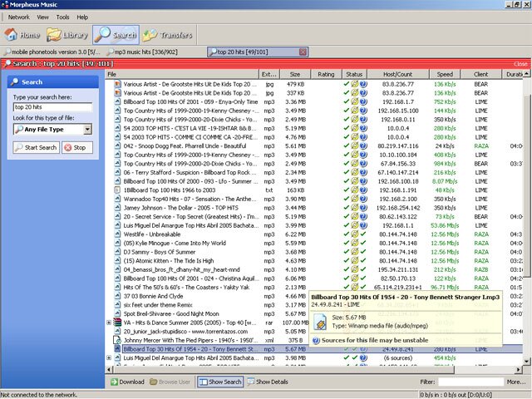Click the mp3 icon of Westlife - Unbreakable

[117, 234]
